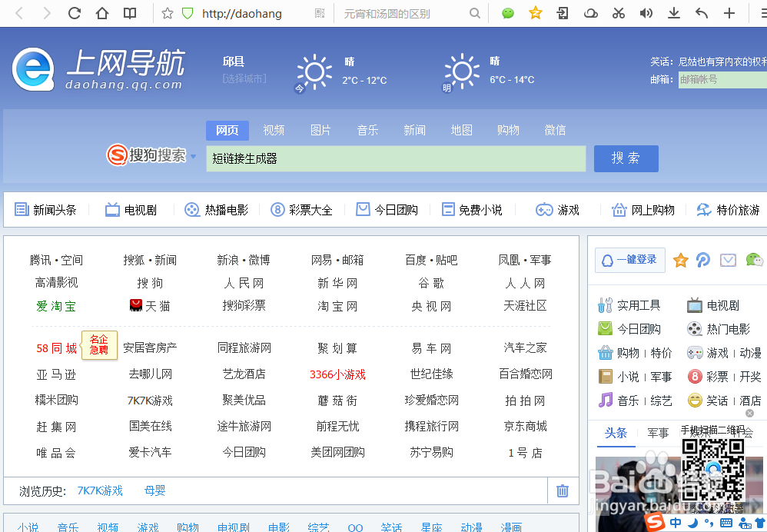This screenshot has height=532, width=767.
Task: Click the login box toolbar icon
Action: (x=563, y=13)
